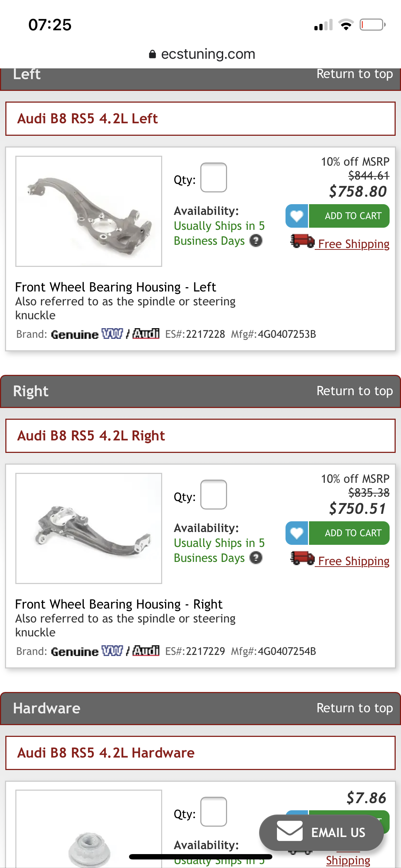Return to top from Right section

pos(354,391)
